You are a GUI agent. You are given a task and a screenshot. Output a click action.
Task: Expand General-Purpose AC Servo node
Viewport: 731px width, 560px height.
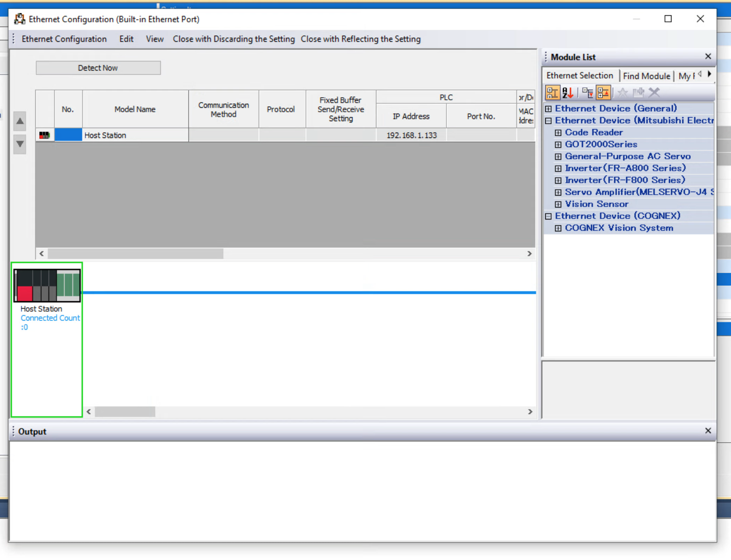pyautogui.click(x=558, y=156)
